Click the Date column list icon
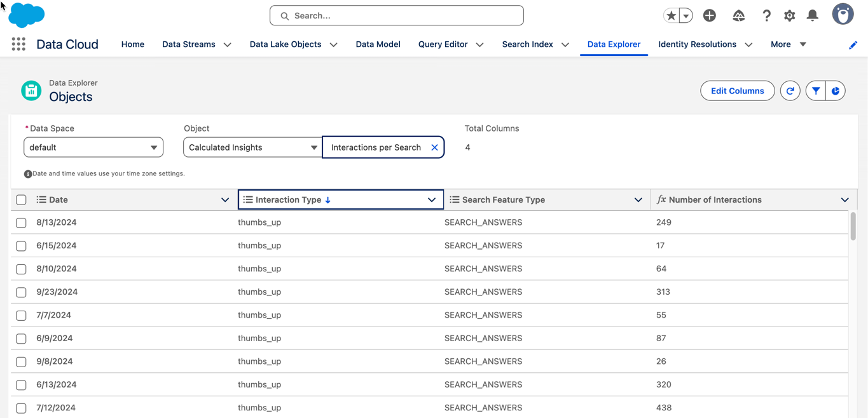 click(x=41, y=199)
